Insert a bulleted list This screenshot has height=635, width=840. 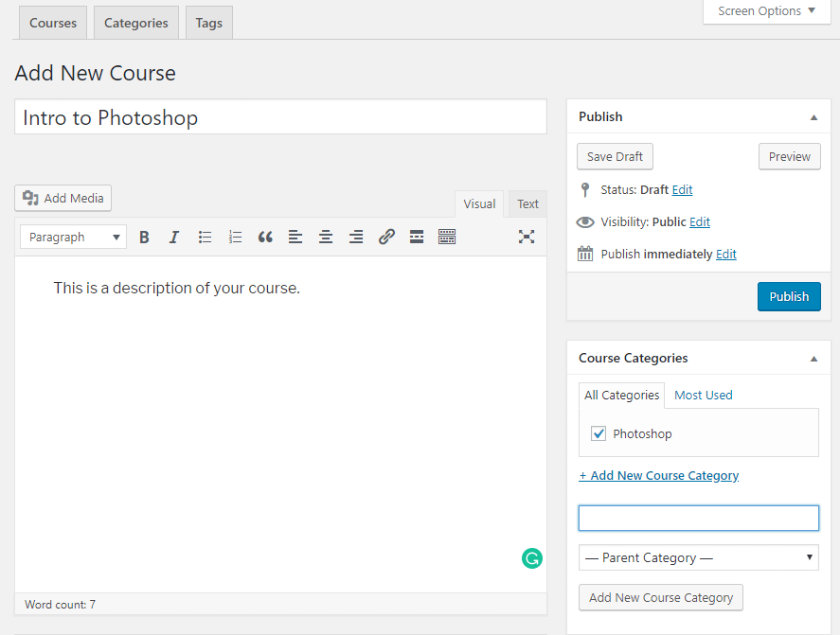point(205,237)
